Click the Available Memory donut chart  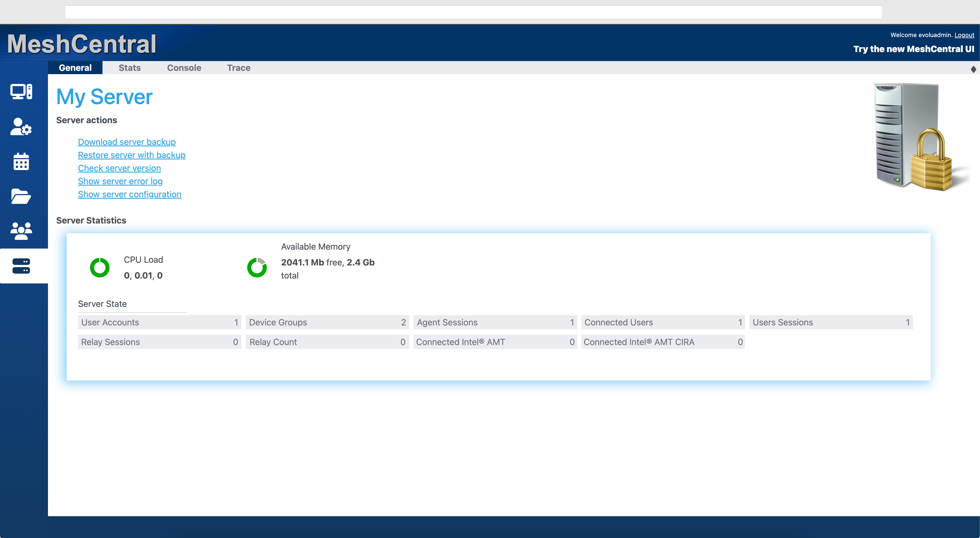257,267
